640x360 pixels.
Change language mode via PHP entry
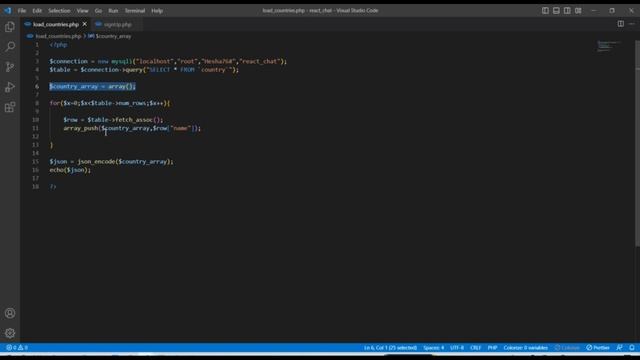492,348
